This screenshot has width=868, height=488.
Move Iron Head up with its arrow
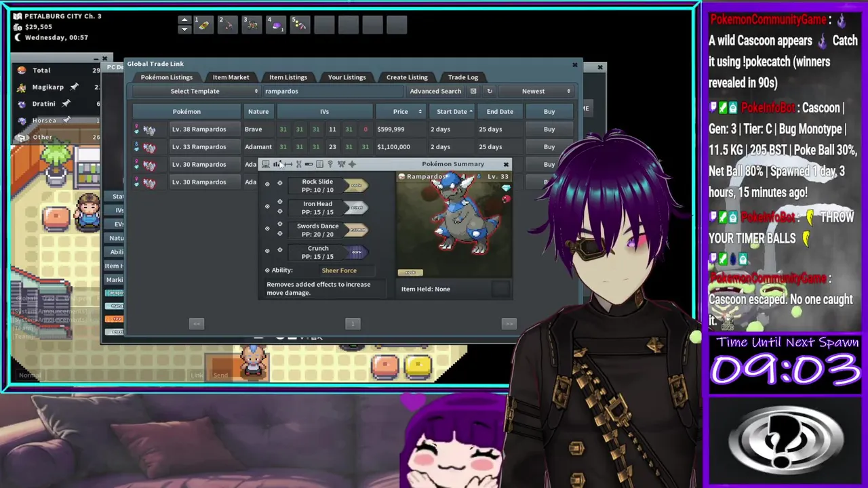pos(280,201)
